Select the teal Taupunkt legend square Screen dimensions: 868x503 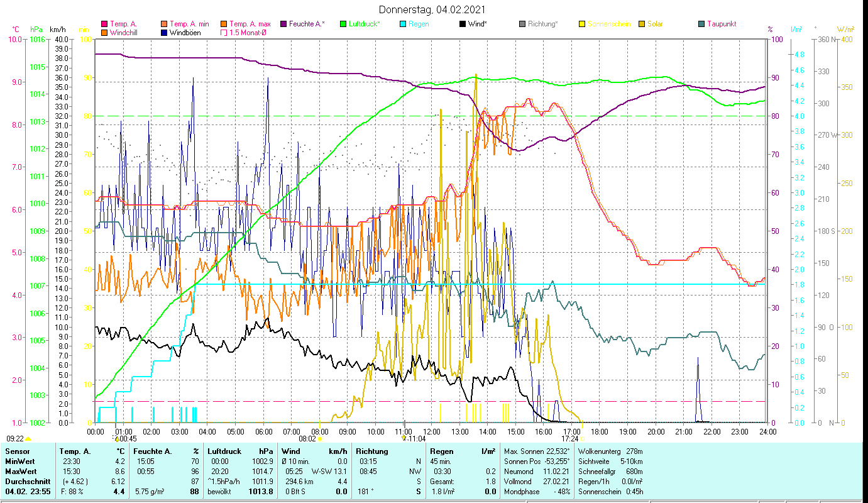pyautogui.click(x=701, y=24)
